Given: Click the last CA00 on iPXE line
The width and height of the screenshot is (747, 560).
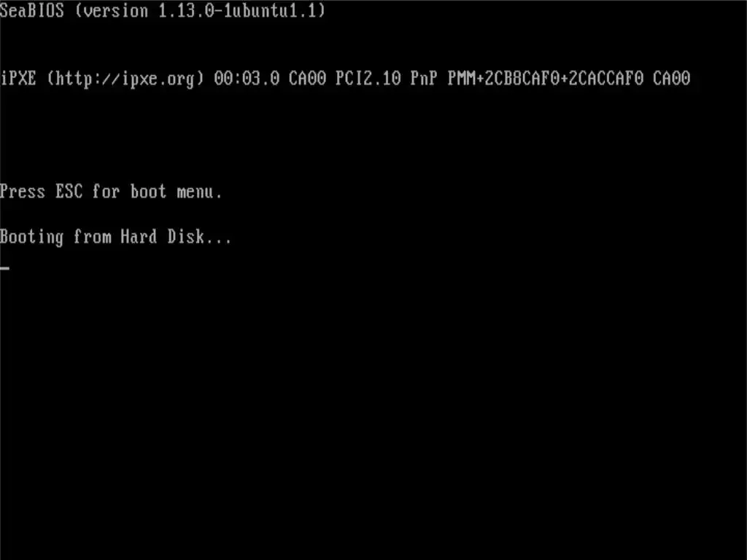Looking at the screenshot, I should pyautogui.click(x=671, y=77).
